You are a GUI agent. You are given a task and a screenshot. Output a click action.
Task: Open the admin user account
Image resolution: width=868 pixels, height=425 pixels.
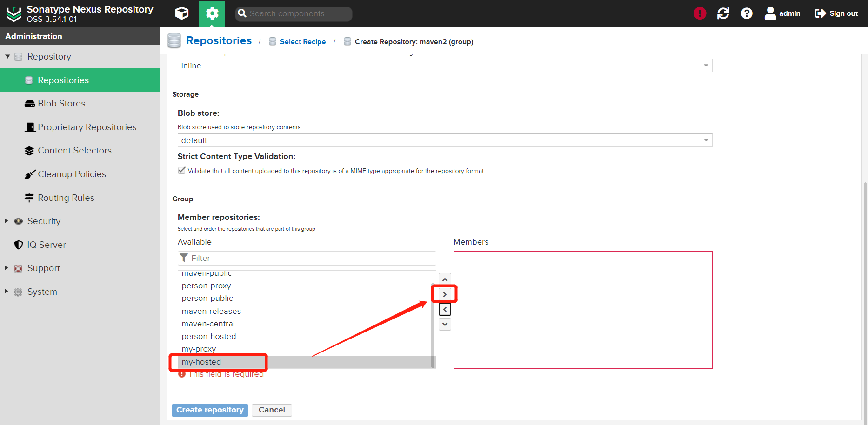[x=782, y=13]
